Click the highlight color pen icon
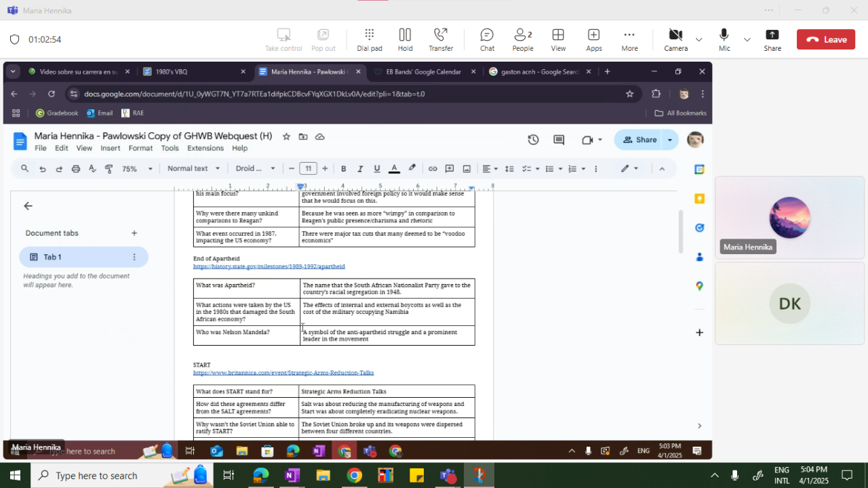 412,169
